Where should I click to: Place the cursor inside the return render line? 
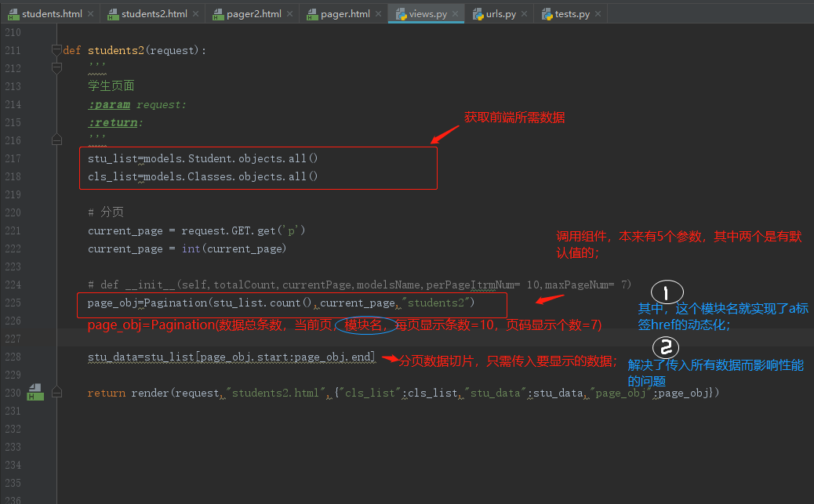pos(235,392)
